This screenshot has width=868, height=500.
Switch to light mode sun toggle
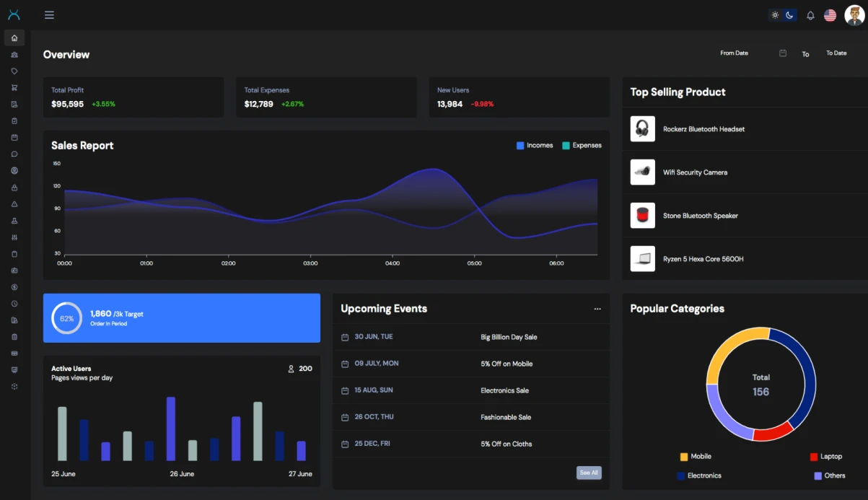click(775, 15)
